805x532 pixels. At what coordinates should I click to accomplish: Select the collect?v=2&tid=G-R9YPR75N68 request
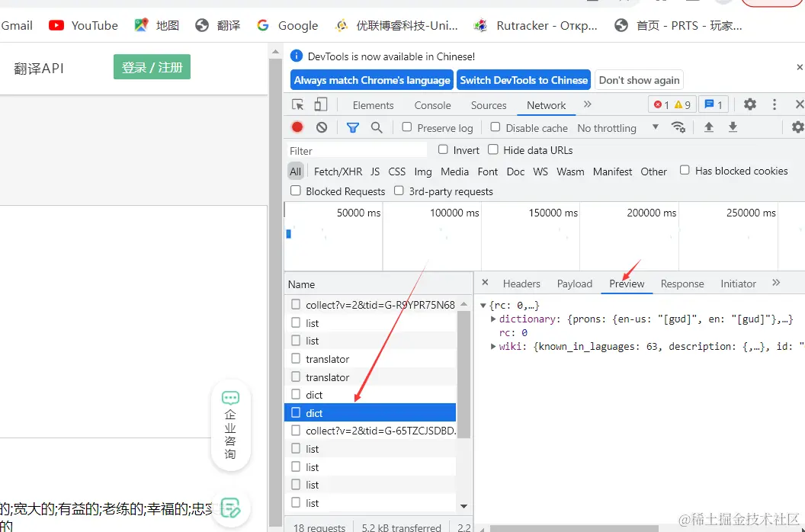pyautogui.click(x=370, y=305)
